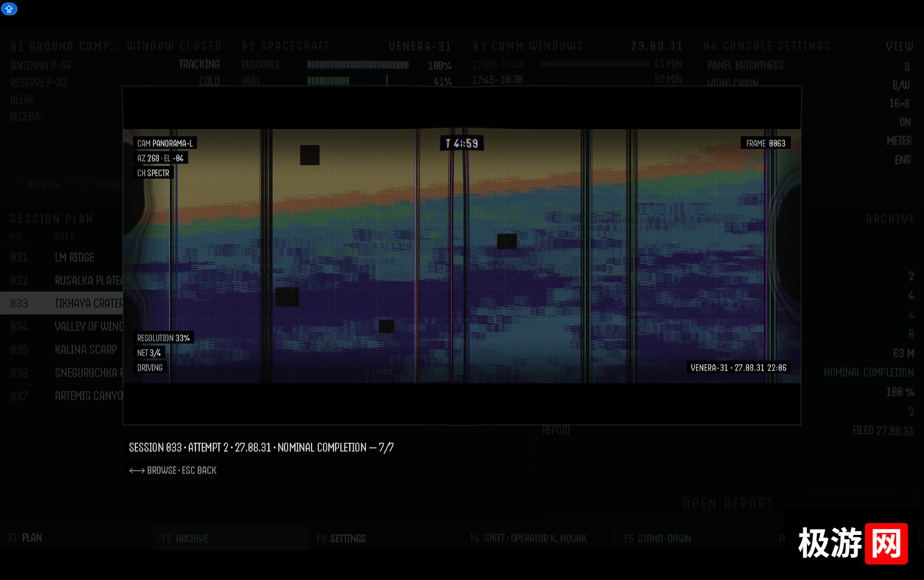The height and width of the screenshot is (580, 924).
Task: Click the RESOLUTION 33% label
Action: (164, 338)
